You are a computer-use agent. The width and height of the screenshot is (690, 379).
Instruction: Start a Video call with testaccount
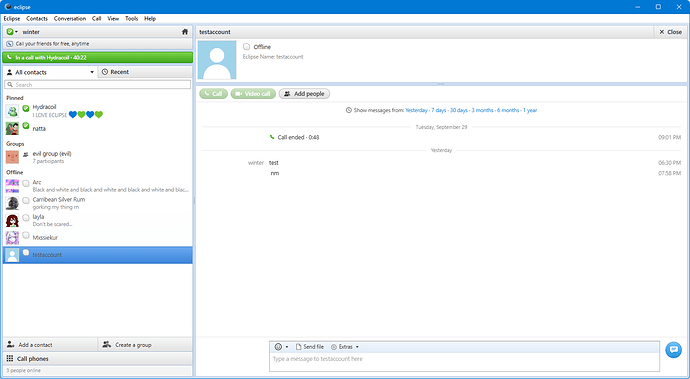pyautogui.click(x=253, y=94)
